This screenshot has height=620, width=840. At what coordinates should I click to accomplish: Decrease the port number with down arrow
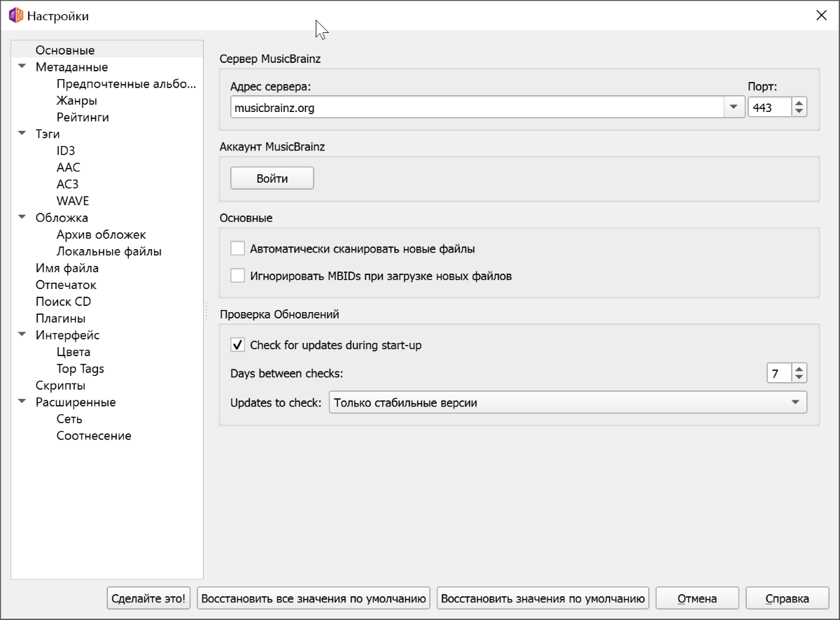click(799, 112)
